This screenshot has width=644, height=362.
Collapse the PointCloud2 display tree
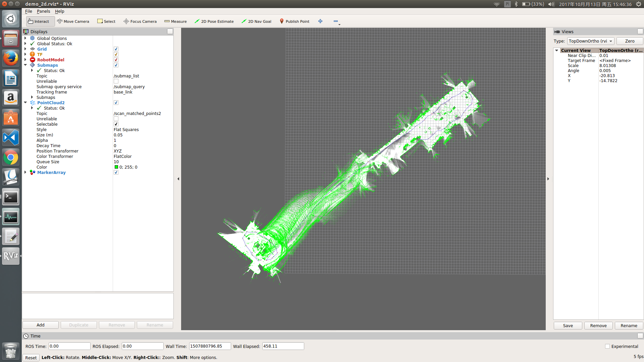(x=25, y=103)
